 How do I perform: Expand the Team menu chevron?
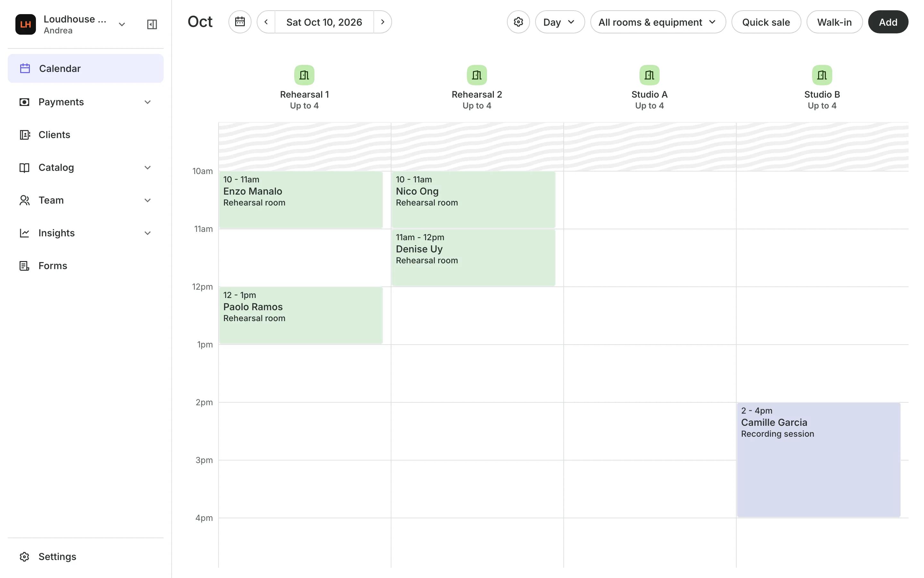click(147, 200)
